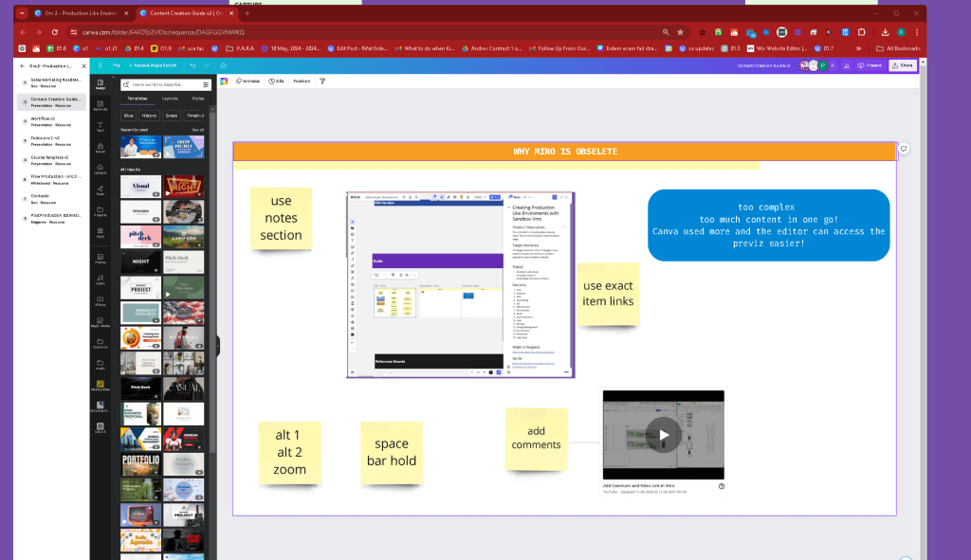This screenshot has width=971, height=560.
Task: Click the template search input field
Action: pos(165,84)
